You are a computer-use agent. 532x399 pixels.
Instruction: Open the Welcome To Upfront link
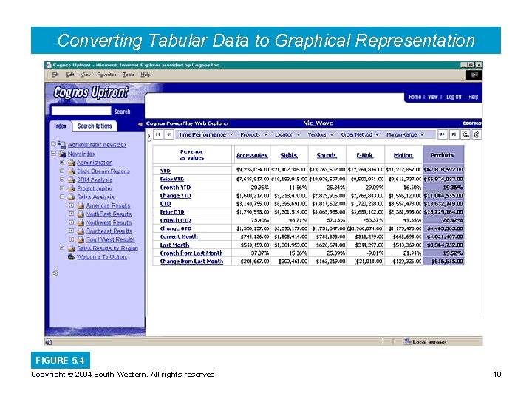coord(102,257)
